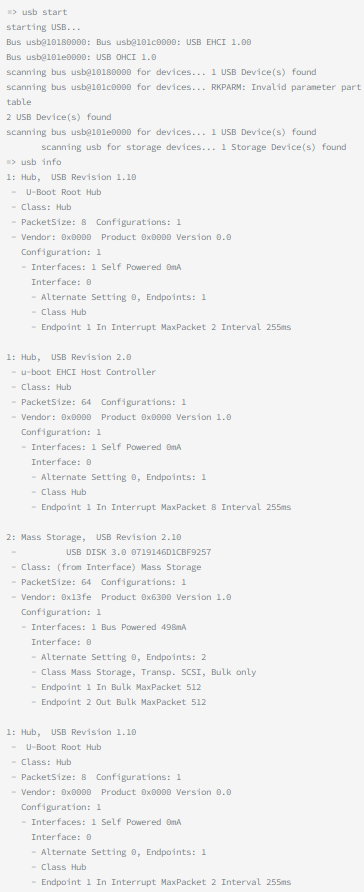Click 'PacketSize: 64 Configurations: 1' under EHCI hub

point(99,402)
